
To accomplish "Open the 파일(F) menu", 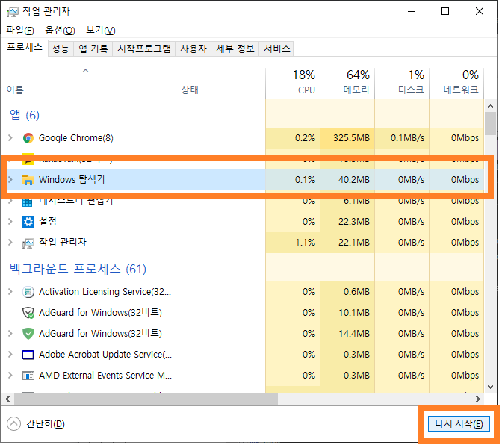I will (x=20, y=31).
